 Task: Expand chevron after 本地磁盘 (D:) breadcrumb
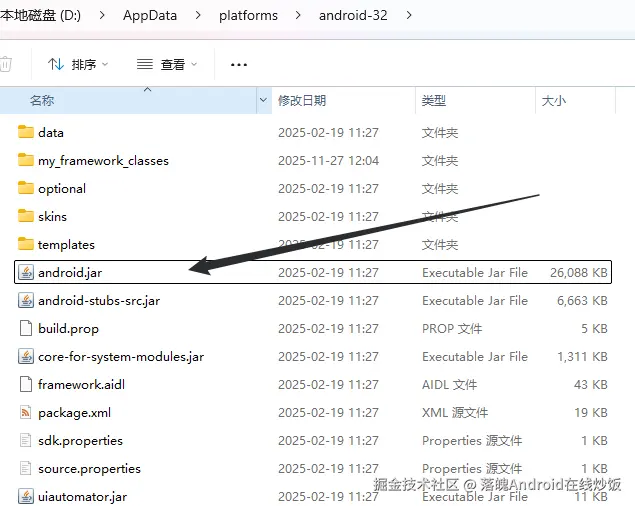point(102,15)
